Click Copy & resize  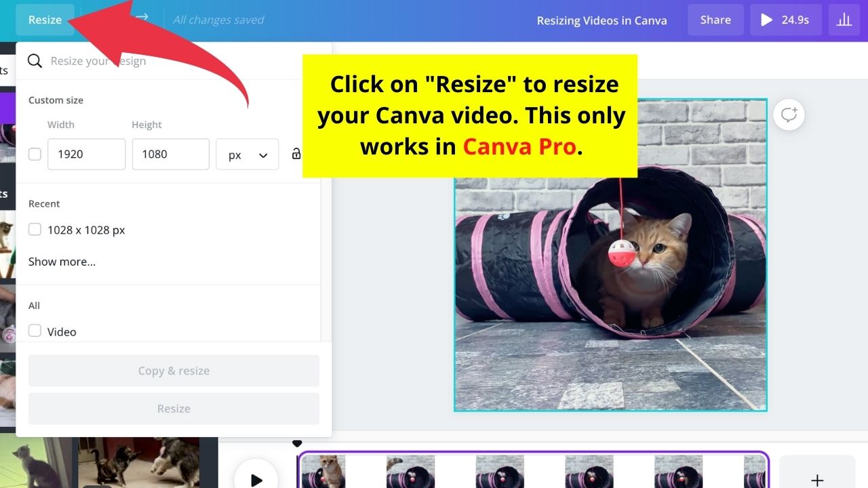pyautogui.click(x=173, y=370)
